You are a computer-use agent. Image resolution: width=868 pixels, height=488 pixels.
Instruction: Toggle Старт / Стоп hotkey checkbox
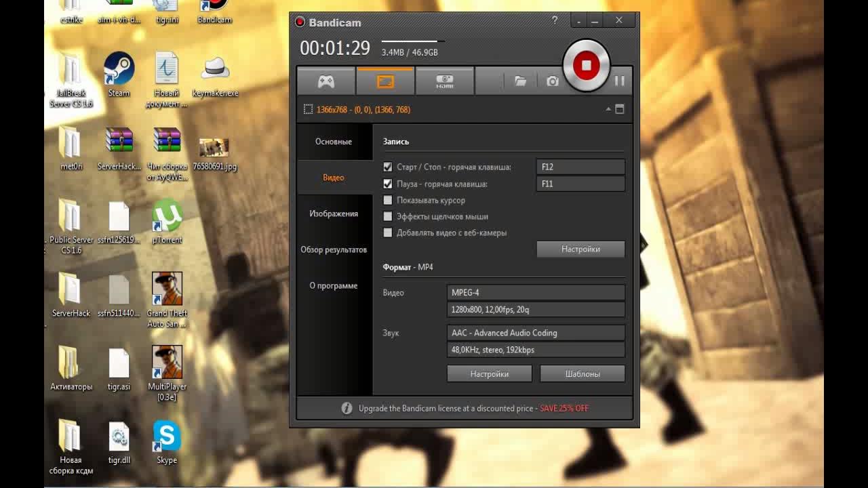coord(388,167)
